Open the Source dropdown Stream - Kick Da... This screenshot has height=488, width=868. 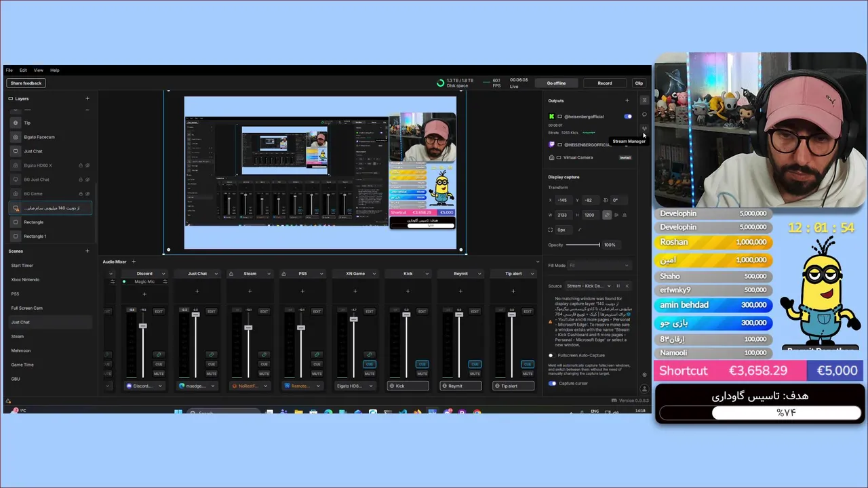(588, 286)
